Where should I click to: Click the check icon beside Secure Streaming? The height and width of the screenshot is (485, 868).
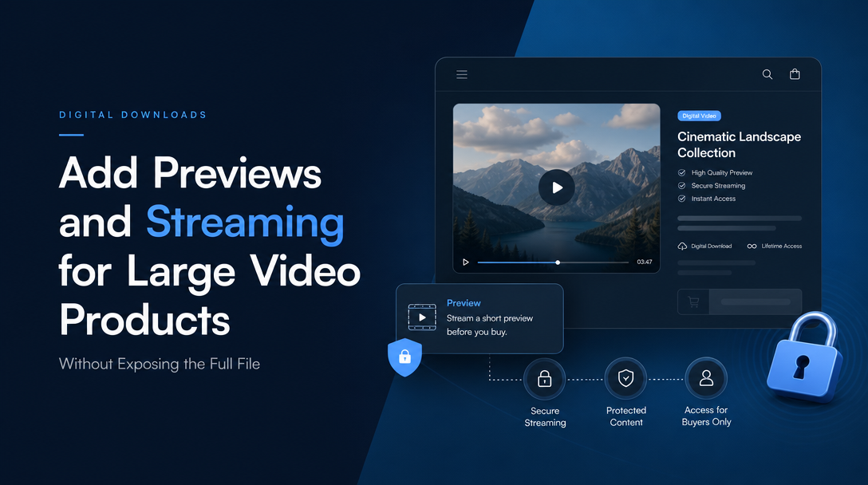[x=682, y=186]
